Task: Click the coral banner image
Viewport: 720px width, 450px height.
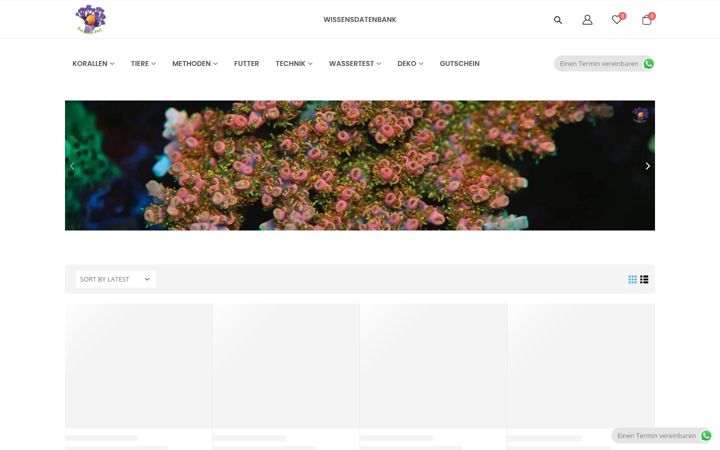Action: (360, 165)
